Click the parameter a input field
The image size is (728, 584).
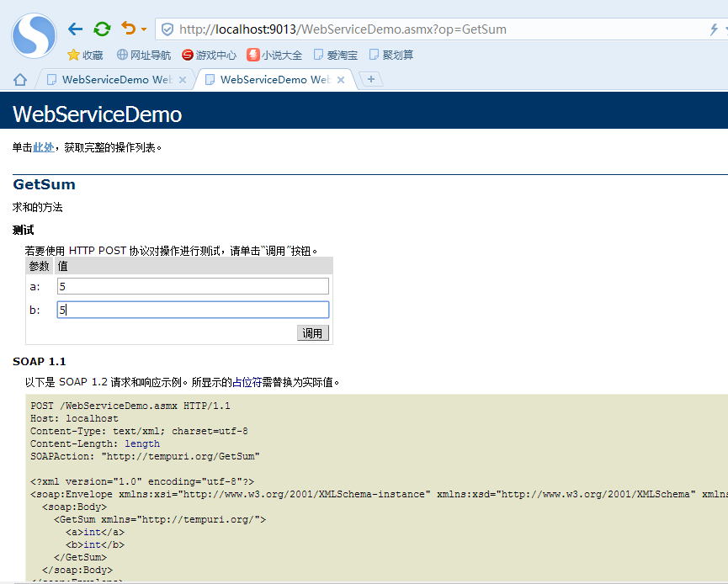click(193, 286)
